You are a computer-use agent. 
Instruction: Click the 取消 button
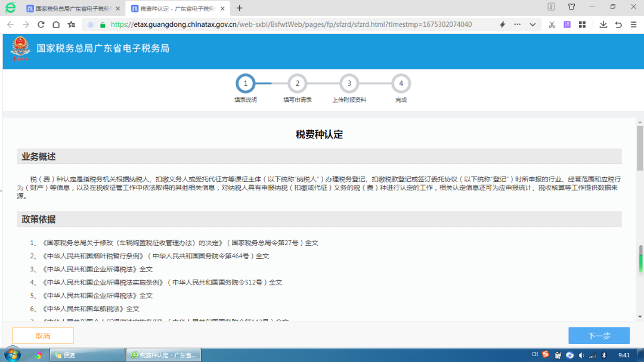(43, 336)
